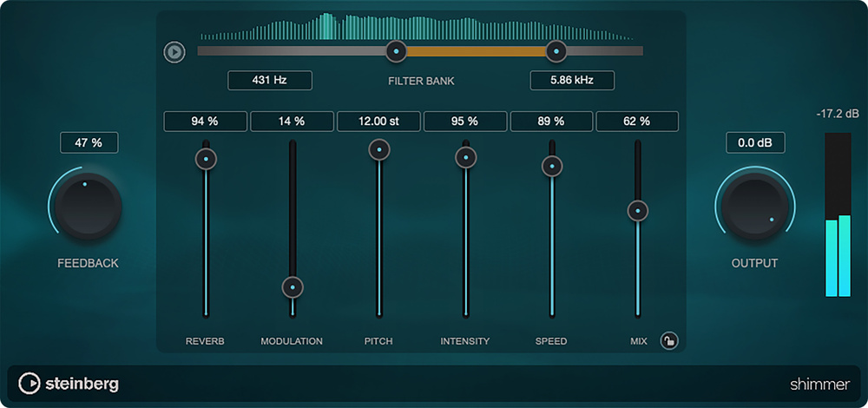Select the 5.86 kHz frequency value field

coord(572,81)
